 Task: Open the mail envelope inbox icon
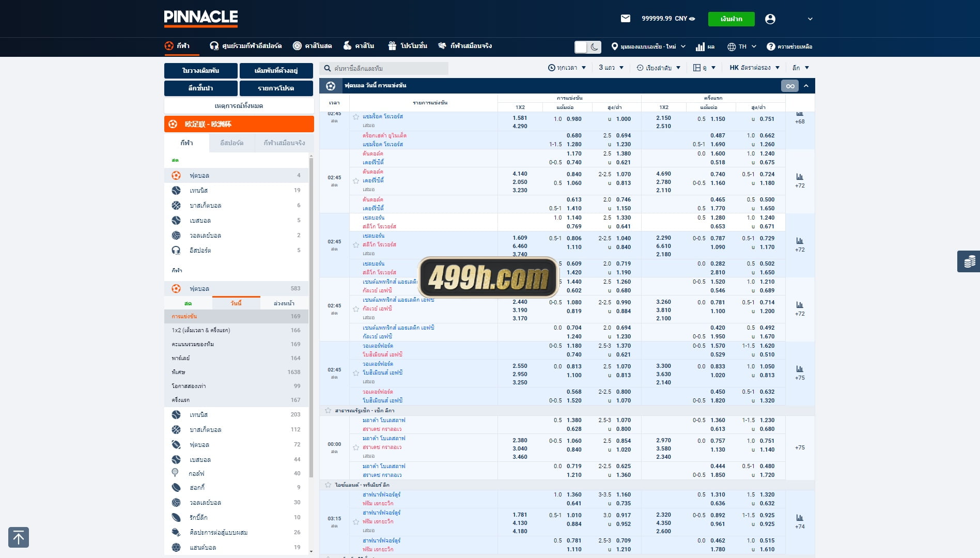pos(625,19)
